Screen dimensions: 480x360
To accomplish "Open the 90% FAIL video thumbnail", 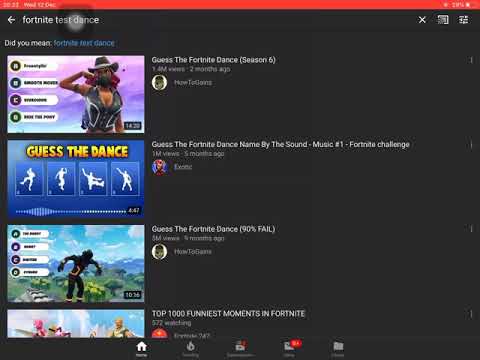I will point(76,264).
